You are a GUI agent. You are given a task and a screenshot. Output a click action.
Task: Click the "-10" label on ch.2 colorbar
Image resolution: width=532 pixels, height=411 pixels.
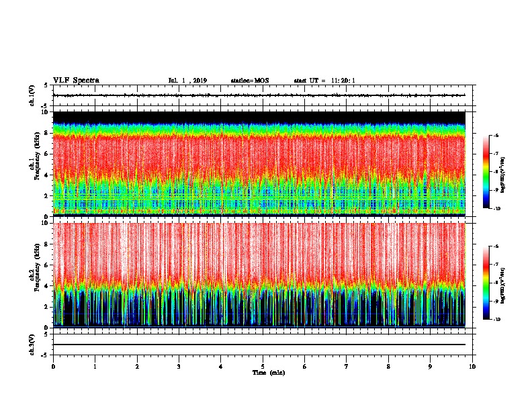pos(496,320)
